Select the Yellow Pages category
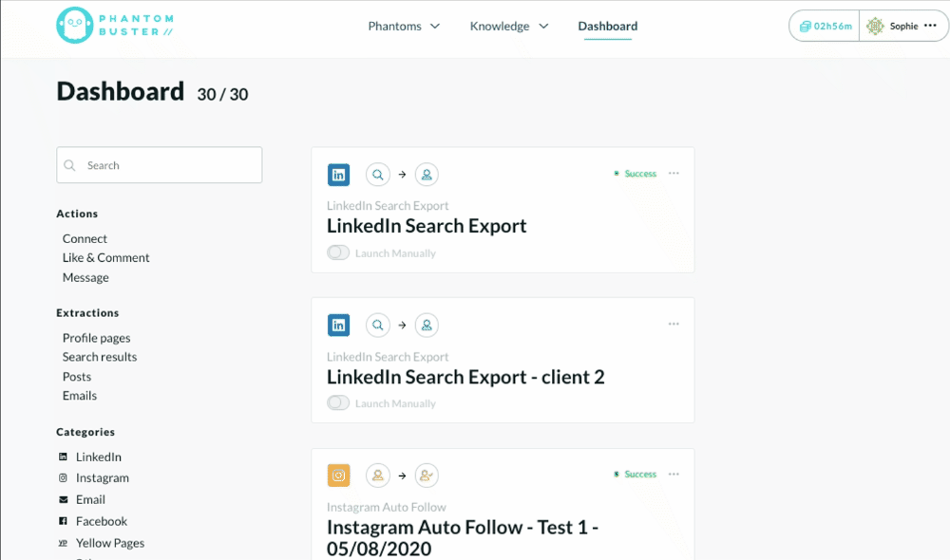Viewport: 950px width, 560px height. [110, 543]
